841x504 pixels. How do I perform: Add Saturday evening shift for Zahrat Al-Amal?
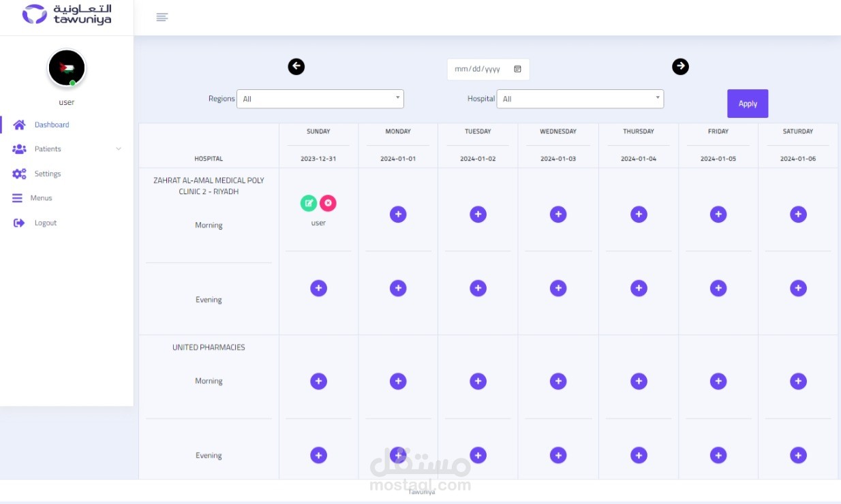click(x=798, y=288)
